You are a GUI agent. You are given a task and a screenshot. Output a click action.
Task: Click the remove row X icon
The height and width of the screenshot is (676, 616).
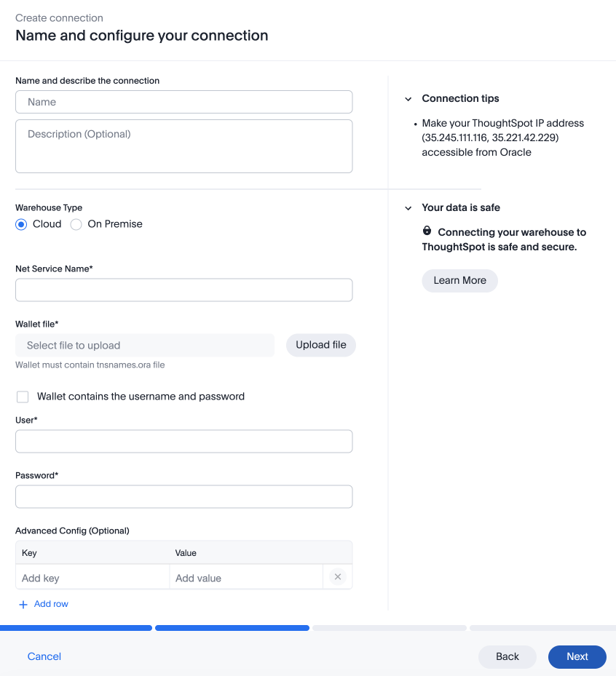point(338,577)
